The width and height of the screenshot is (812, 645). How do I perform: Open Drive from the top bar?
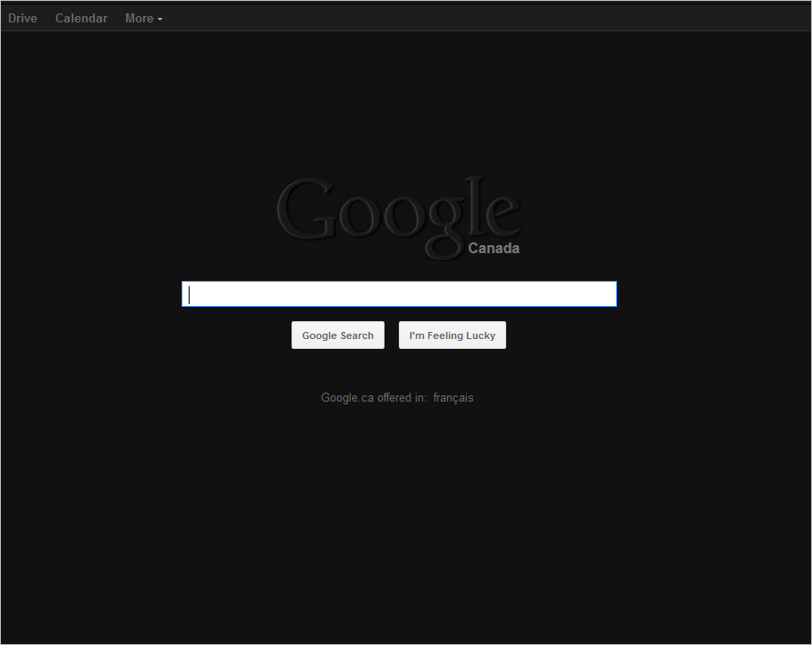pos(22,18)
